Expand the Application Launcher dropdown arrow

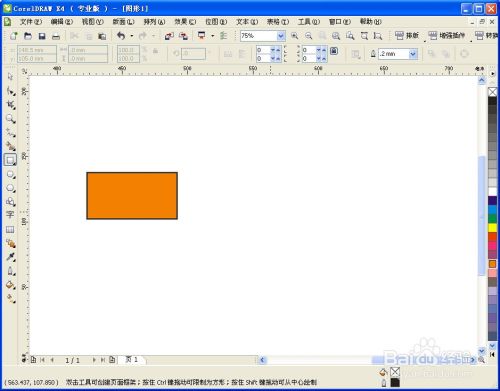213,36
